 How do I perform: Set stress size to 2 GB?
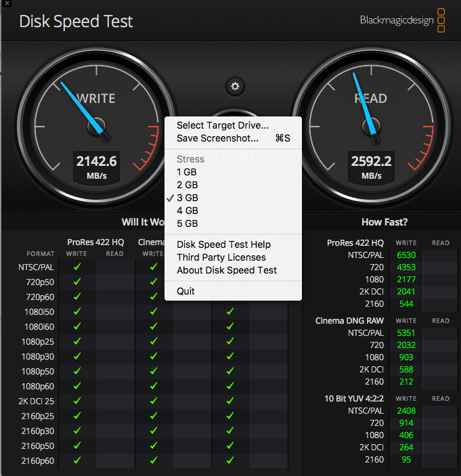click(x=233, y=185)
